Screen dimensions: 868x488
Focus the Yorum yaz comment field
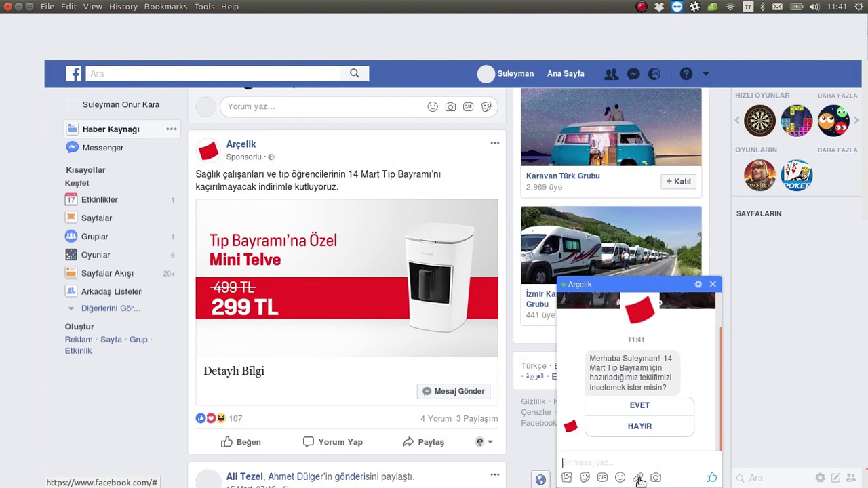[x=324, y=107]
